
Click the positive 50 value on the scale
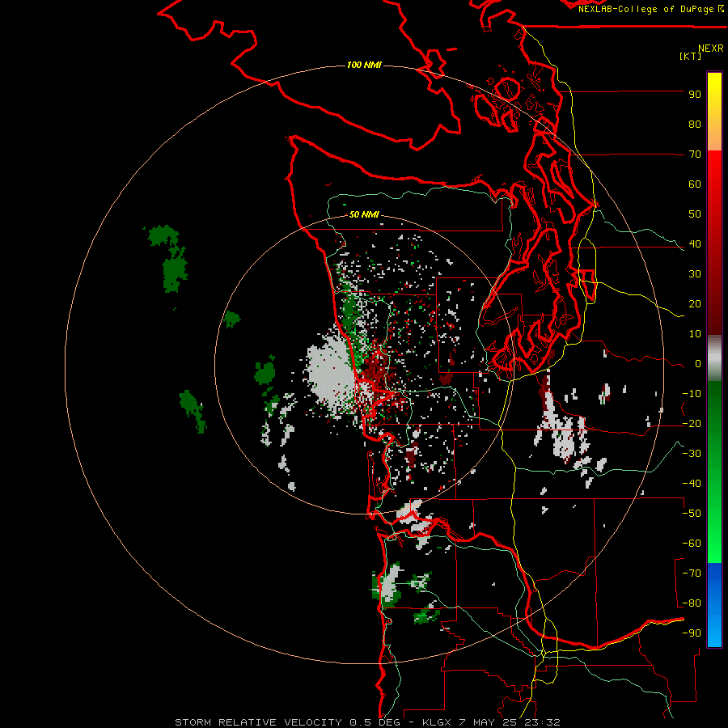(x=695, y=214)
